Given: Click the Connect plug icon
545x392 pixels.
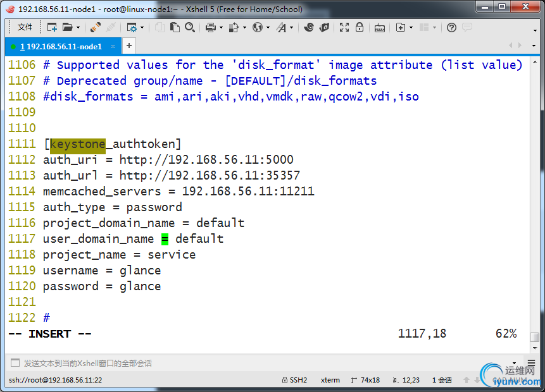Looking at the screenshot, I should [95, 27].
